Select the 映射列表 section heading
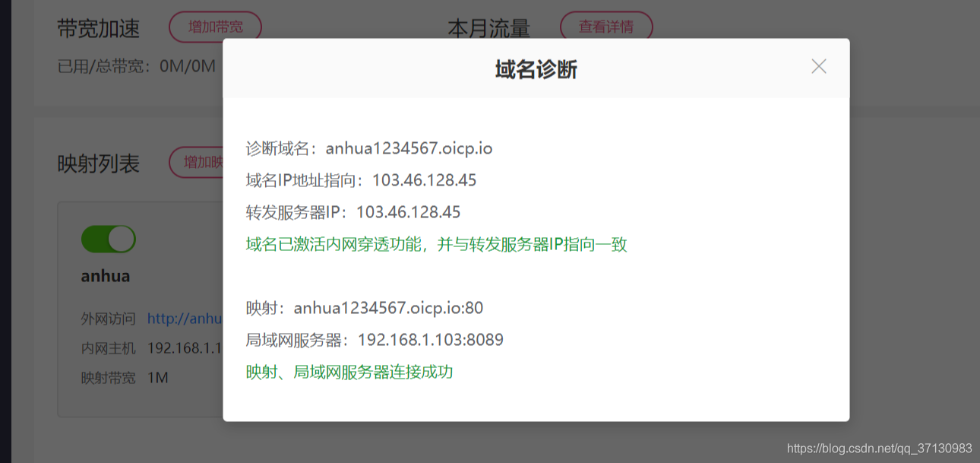This screenshot has height=463, width=980. point(98,163)
